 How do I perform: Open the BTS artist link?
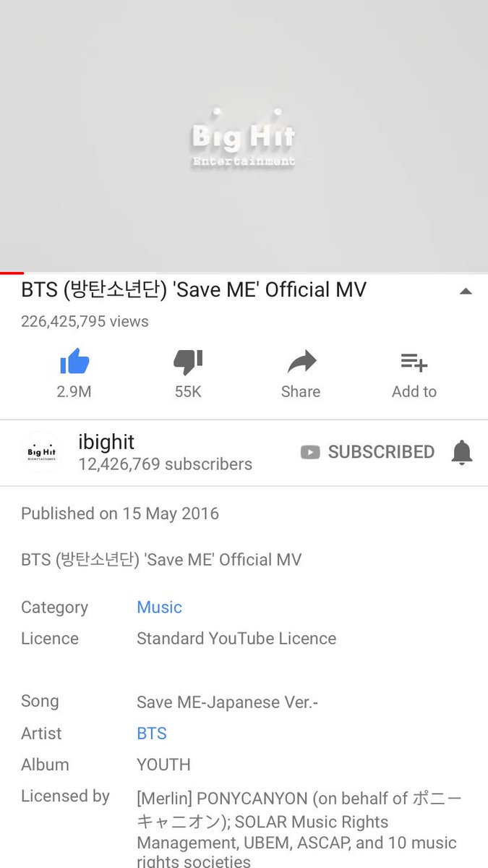152,733
